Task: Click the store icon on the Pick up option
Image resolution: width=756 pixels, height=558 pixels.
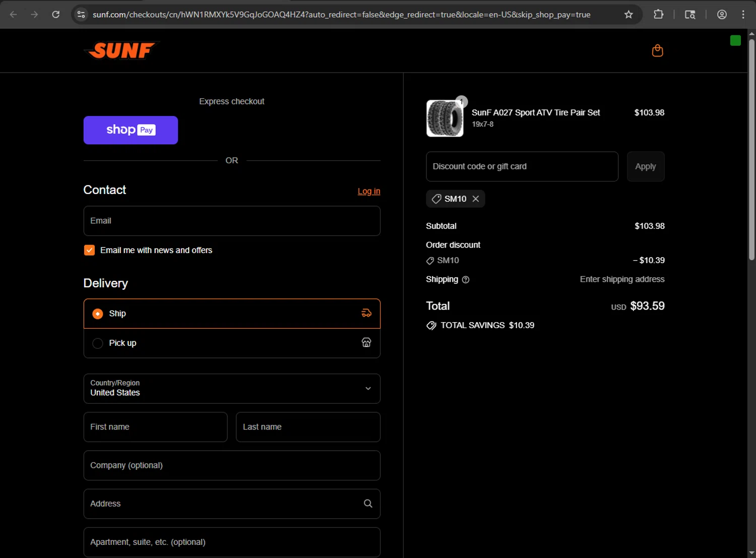Action: click(366, 343)
